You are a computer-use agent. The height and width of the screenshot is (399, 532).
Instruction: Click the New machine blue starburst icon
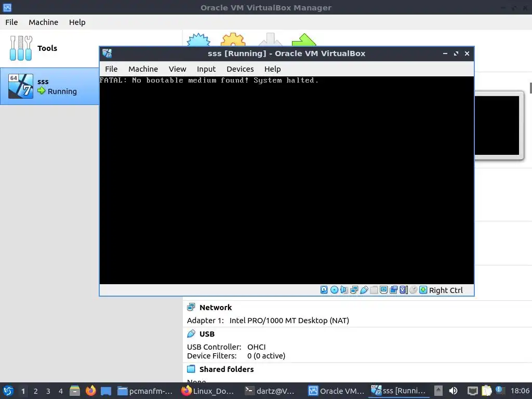tap(199, 39)
